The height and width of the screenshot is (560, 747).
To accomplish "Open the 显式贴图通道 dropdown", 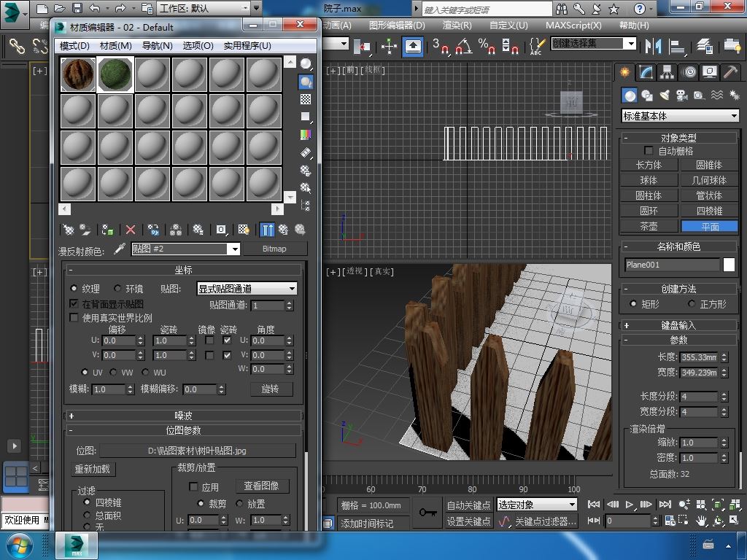I will coord(247,288).
